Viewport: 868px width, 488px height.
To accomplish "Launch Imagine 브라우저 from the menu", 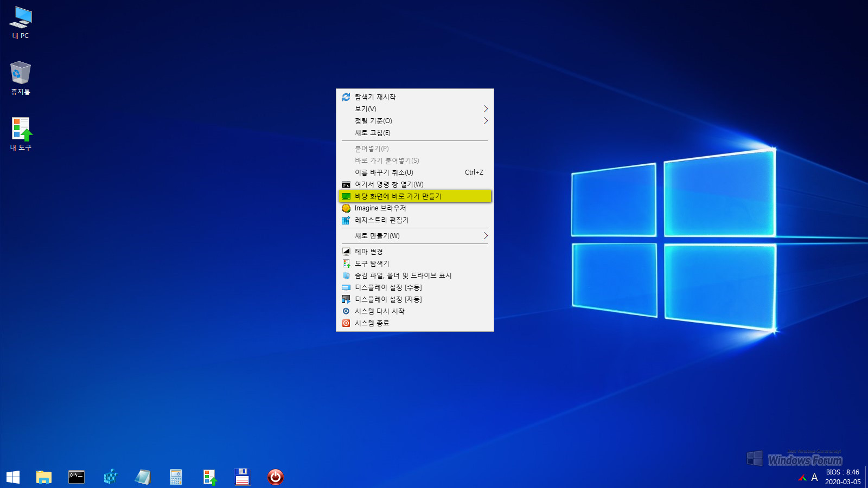I will pyautogui.click(x=415, y=208).
